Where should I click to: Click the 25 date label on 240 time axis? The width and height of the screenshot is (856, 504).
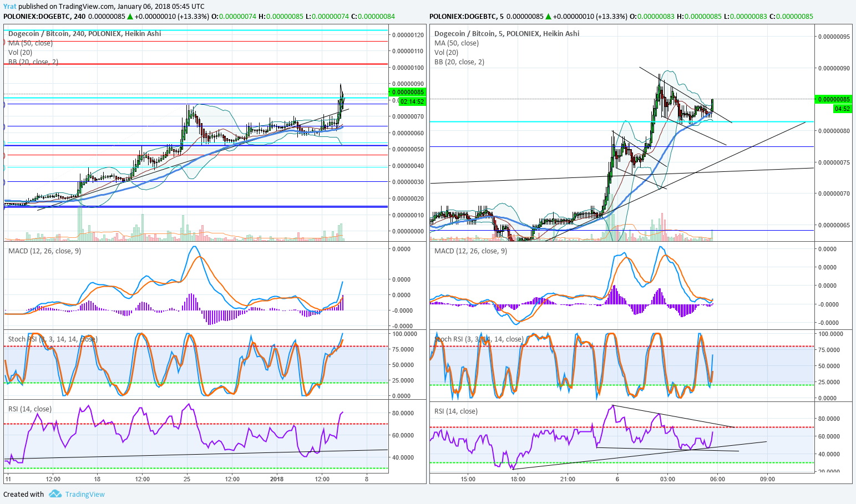pos(187,479)
